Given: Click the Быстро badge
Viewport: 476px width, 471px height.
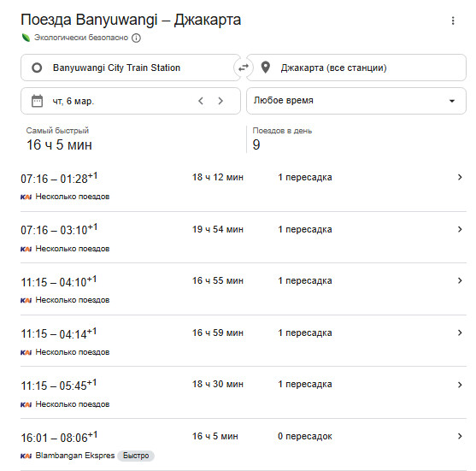Looking at the screenshot, I should (x=136, y=456).
